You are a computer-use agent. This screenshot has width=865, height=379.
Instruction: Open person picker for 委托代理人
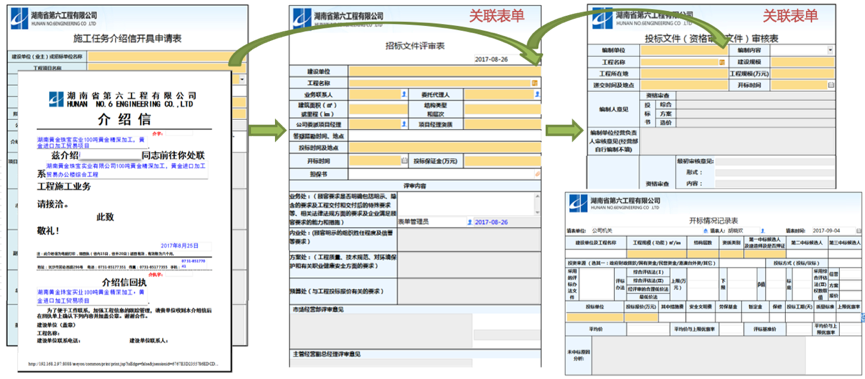pos(537,94)
